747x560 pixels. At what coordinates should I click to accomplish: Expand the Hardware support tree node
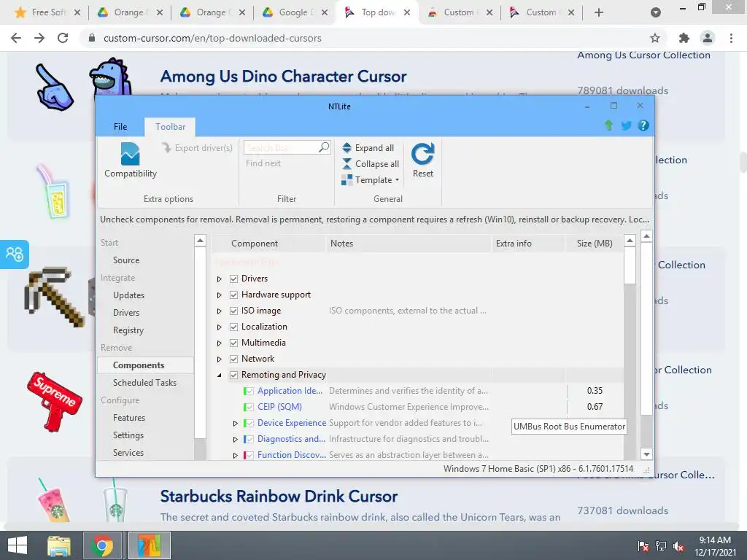point(219,295)
